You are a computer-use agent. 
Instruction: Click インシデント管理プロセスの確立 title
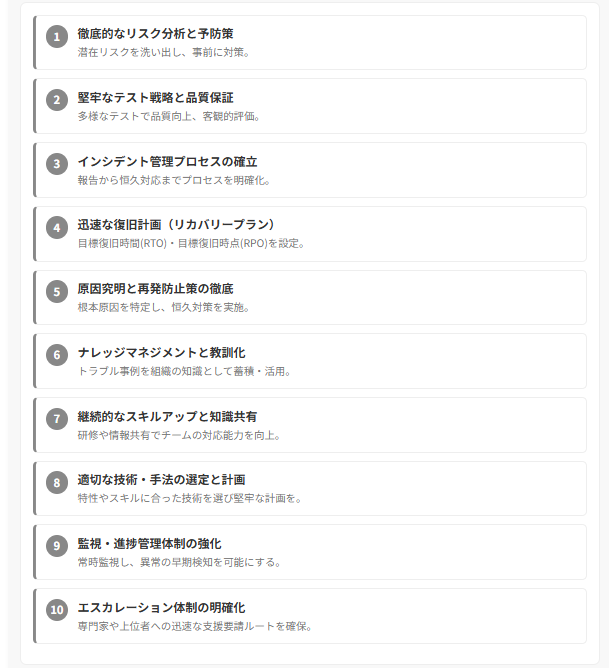coord(167,161)
